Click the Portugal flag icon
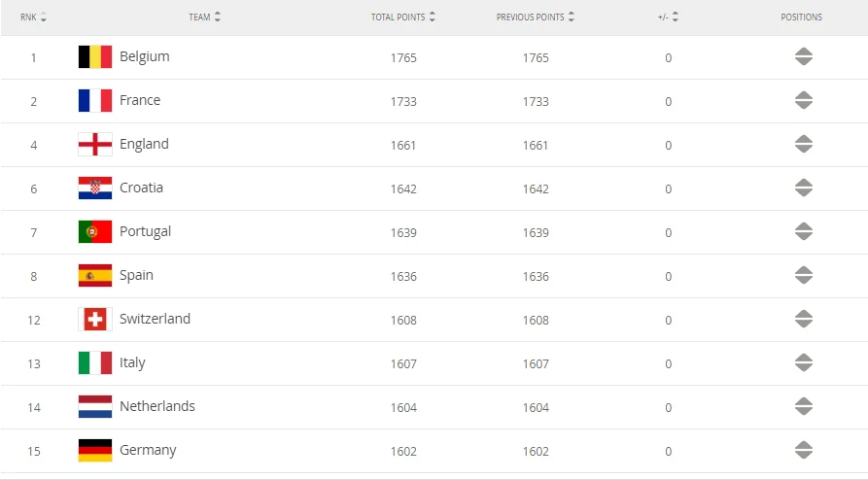 tap(95, 232)
